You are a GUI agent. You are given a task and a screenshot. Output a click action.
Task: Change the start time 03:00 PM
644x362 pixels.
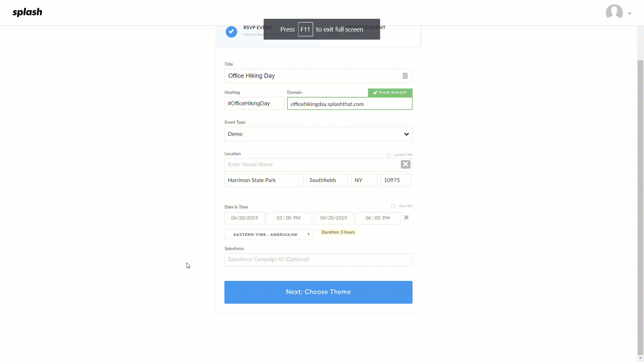(x=288, y=218)
